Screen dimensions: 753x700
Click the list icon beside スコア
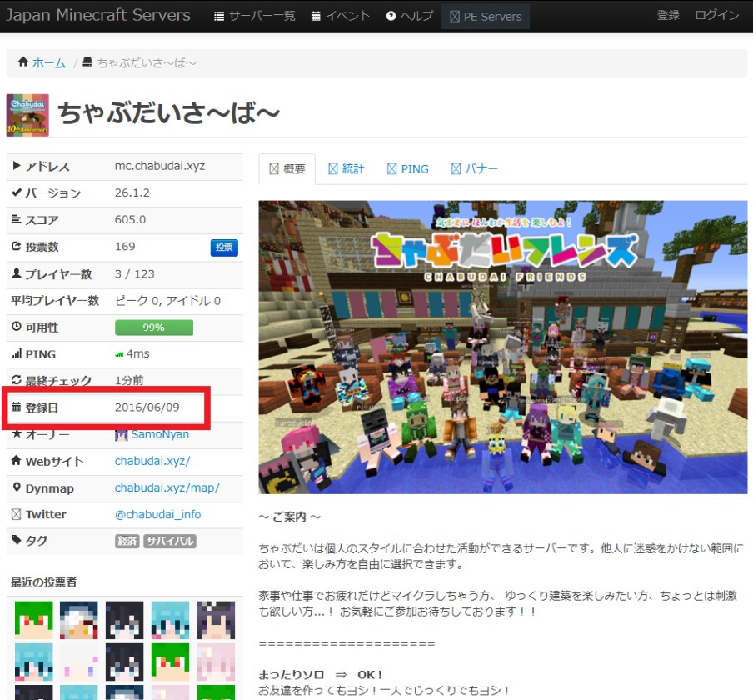pyautogui.click(x=17, y=219)
